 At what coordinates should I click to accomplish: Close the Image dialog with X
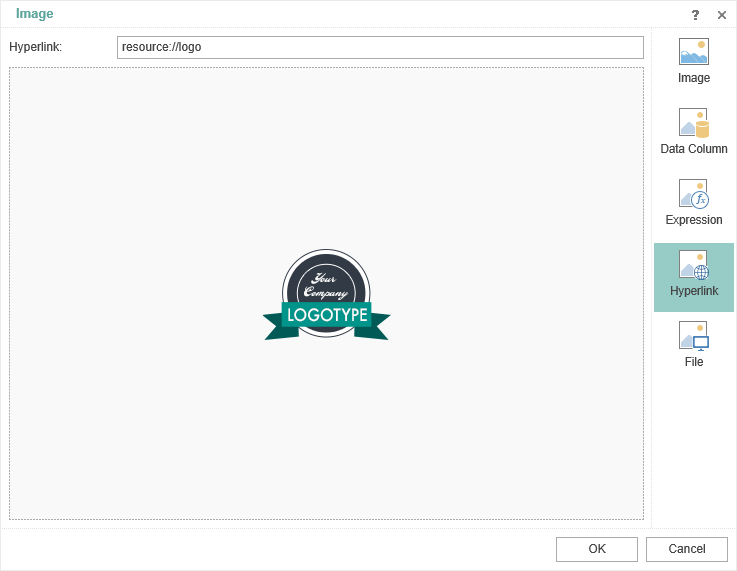click(x=722, y=15)
